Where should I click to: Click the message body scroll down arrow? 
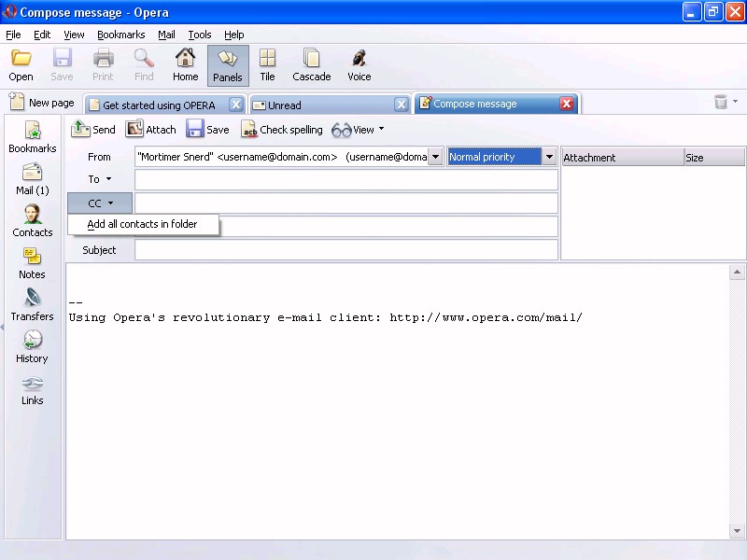pyautogui.click(x=737, y=530)
